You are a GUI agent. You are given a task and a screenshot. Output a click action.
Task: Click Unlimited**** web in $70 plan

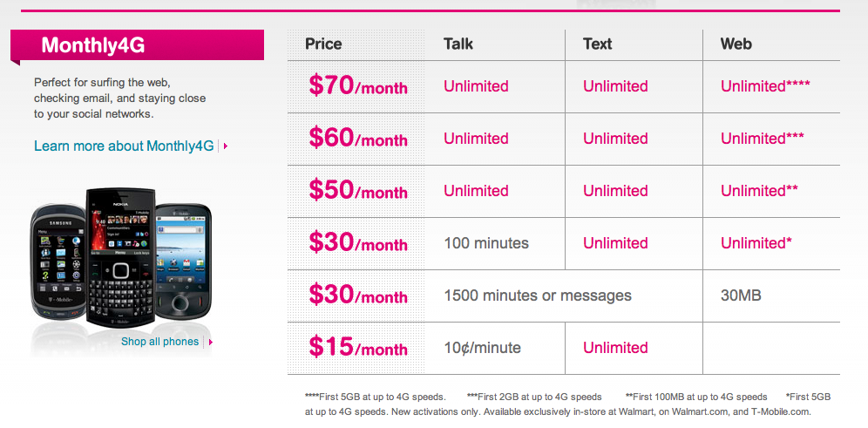coord(765,86)
